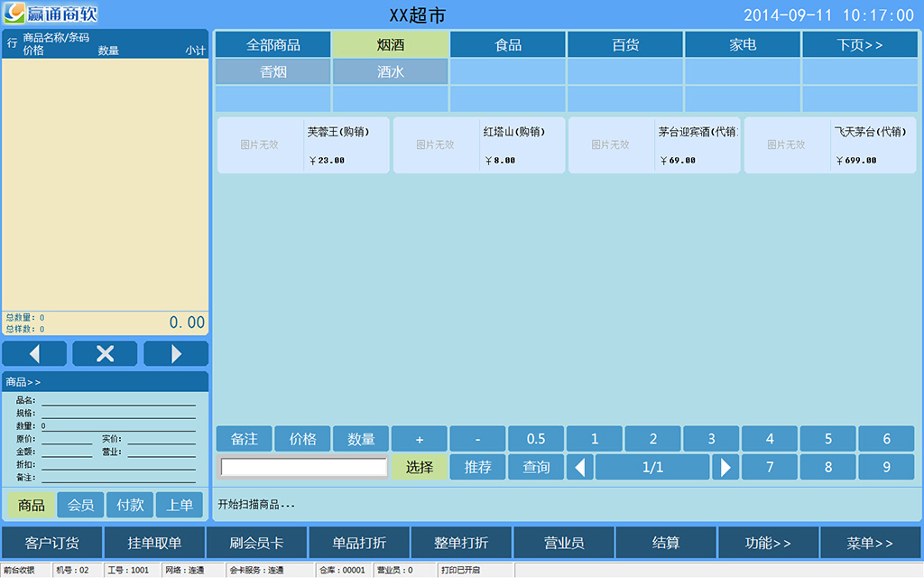The height and width of the screenshot is (578, 924).
Task: Go to previous product page arrow
Action: [x=580, y=467]
